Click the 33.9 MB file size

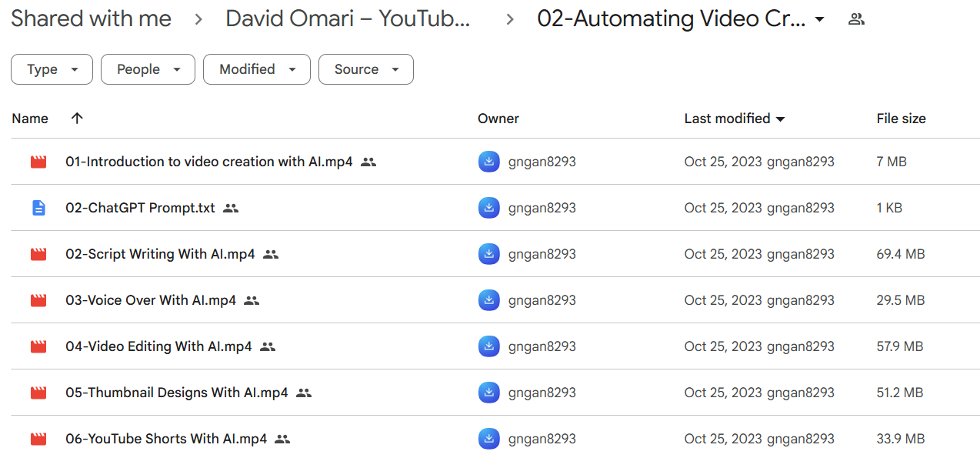pos(901,439)
